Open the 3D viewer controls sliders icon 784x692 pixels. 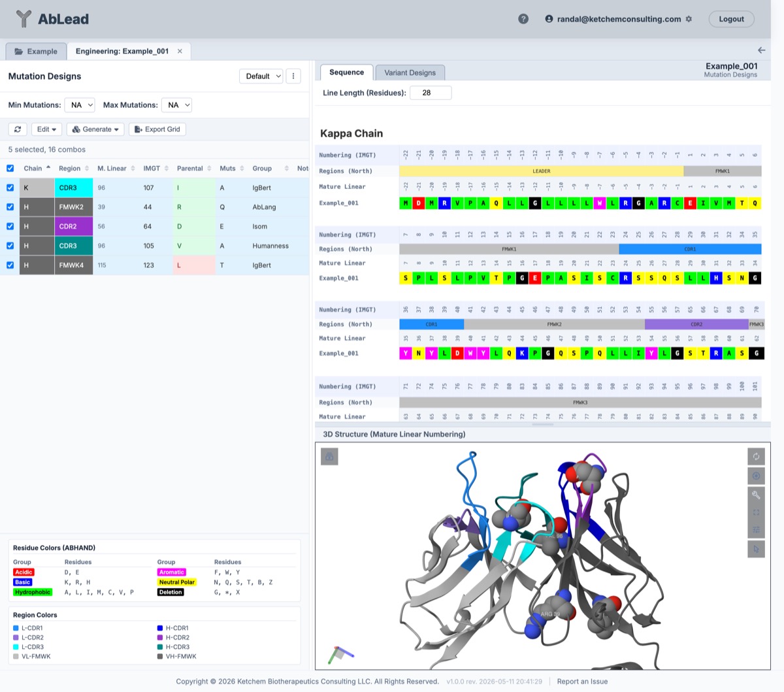pos(756,530)
